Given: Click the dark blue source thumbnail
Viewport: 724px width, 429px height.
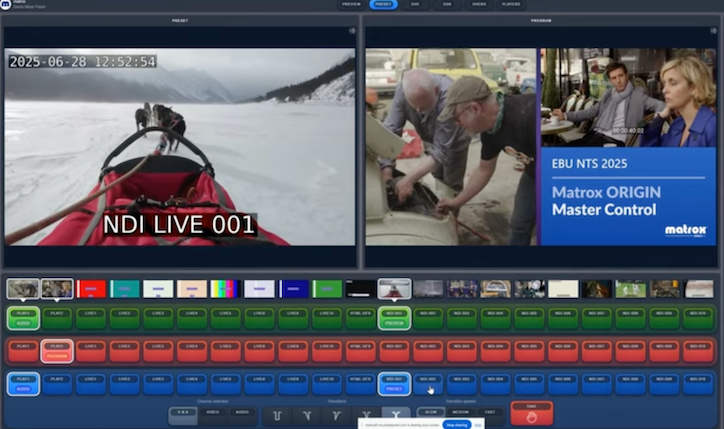Looking at the screenshot, I should (x=293, y=289).
